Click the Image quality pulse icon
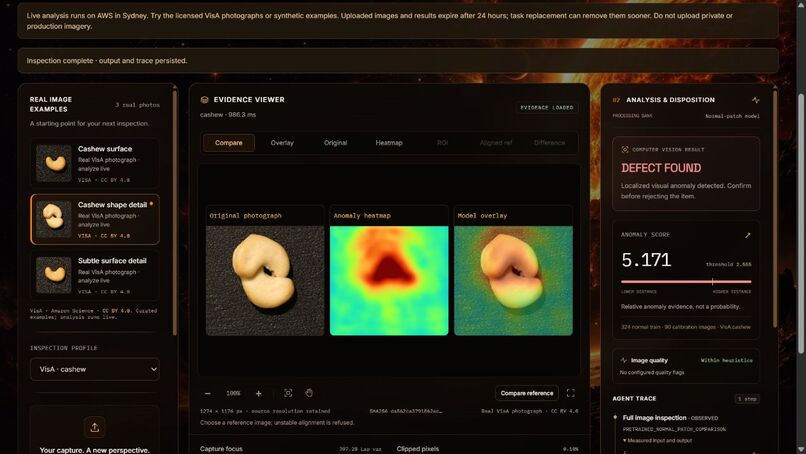806x454 pixels. click(624, 360)
